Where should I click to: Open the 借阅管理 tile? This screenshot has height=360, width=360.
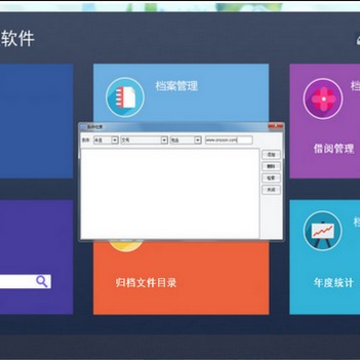[324, 121]
